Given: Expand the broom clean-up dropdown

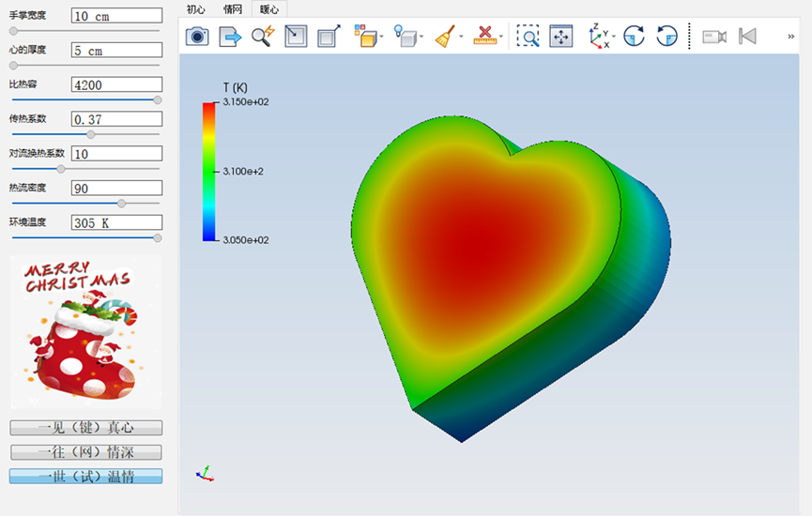Looking at the screenshot, I should coord(461,38).
